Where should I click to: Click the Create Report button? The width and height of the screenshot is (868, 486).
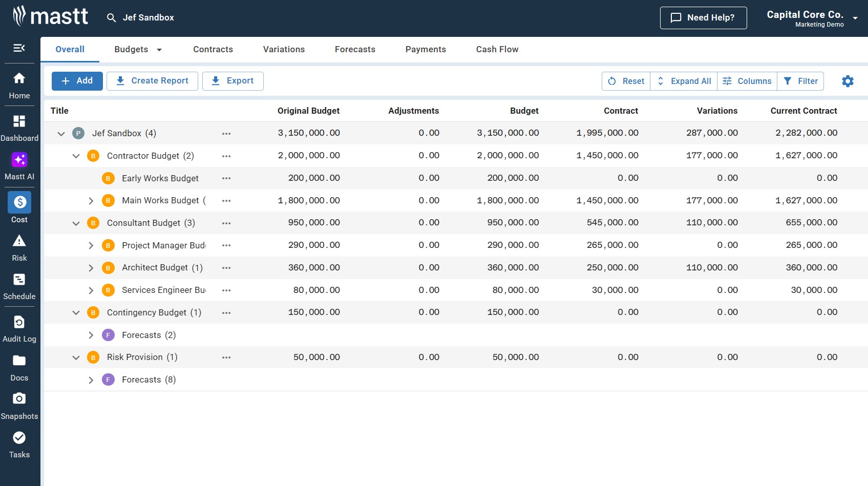pos(152,81)
